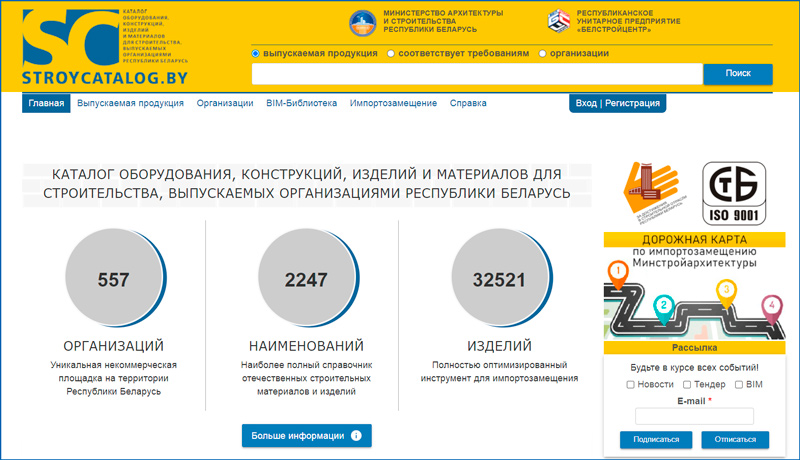Click the Belstroycenter enterprise logo icon

(560, 20)
